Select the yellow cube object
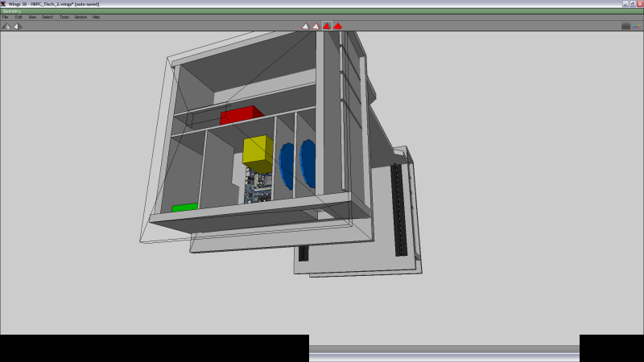This screenshot has height=362, width=644. pyautogui.click(x=258, y=152)
